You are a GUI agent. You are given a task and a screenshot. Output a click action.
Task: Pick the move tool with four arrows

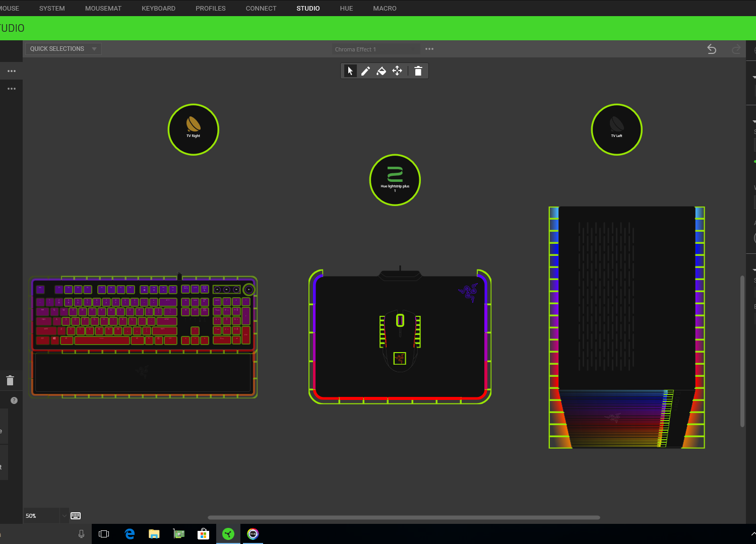pos(397,71)
